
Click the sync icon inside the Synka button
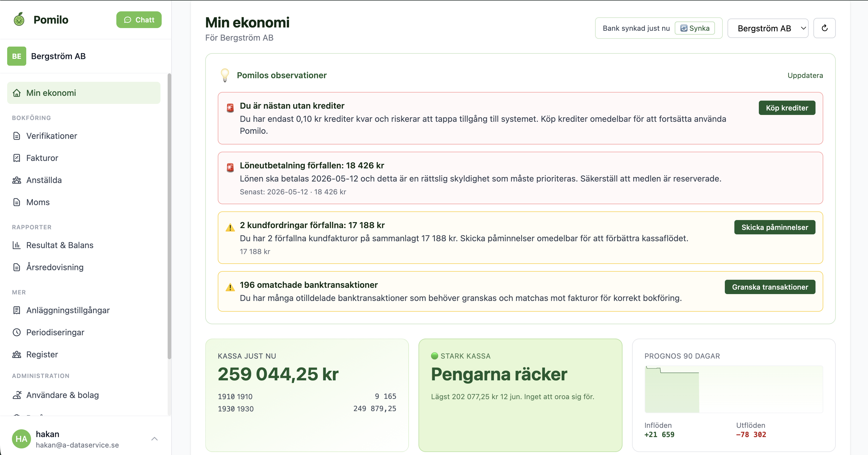tap(684, 28)
